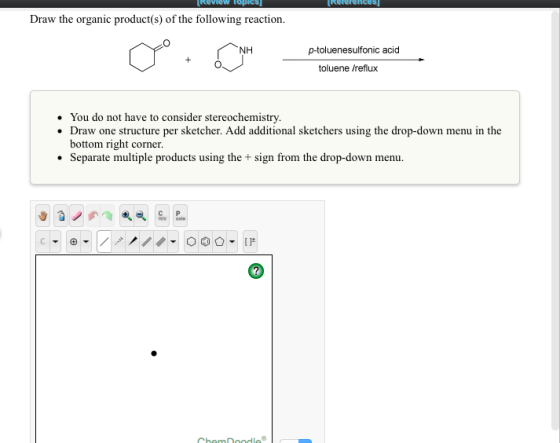560x443 pixels.
Task: Select the pink eraser tool
Action: [x=77, y=216]
